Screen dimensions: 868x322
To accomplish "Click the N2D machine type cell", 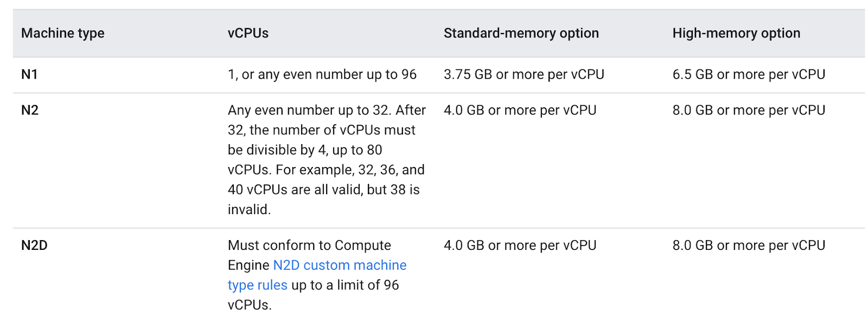I will click(x=34, y=246).
